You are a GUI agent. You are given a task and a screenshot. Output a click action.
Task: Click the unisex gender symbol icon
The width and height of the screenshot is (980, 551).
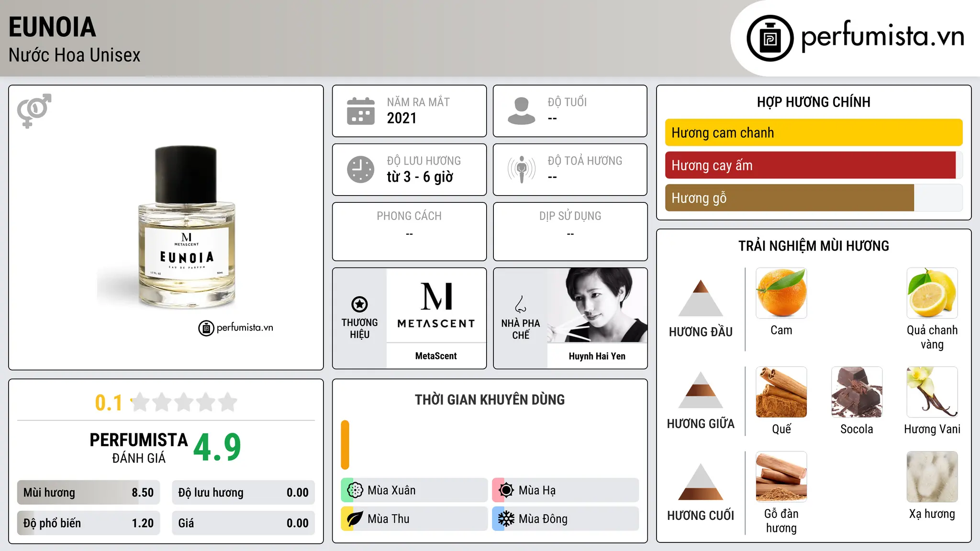pyautogui.click(x=34, y=111)
